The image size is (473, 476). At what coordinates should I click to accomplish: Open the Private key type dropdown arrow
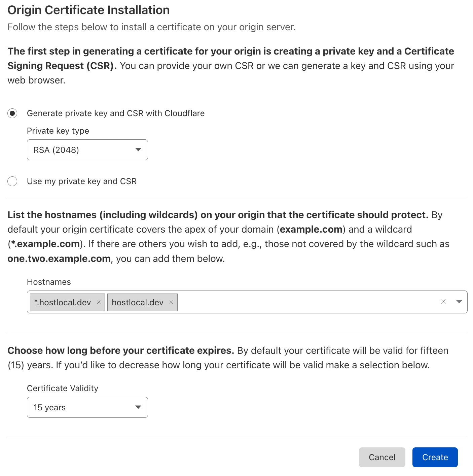click(x=138, y=150)
